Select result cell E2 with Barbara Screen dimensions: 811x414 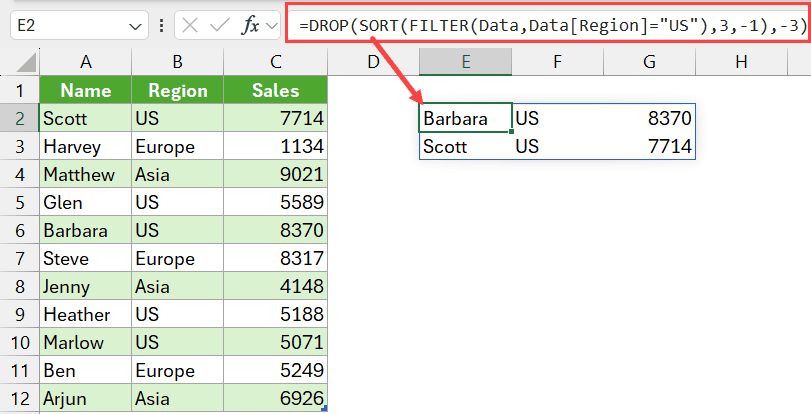coord(465,119)
